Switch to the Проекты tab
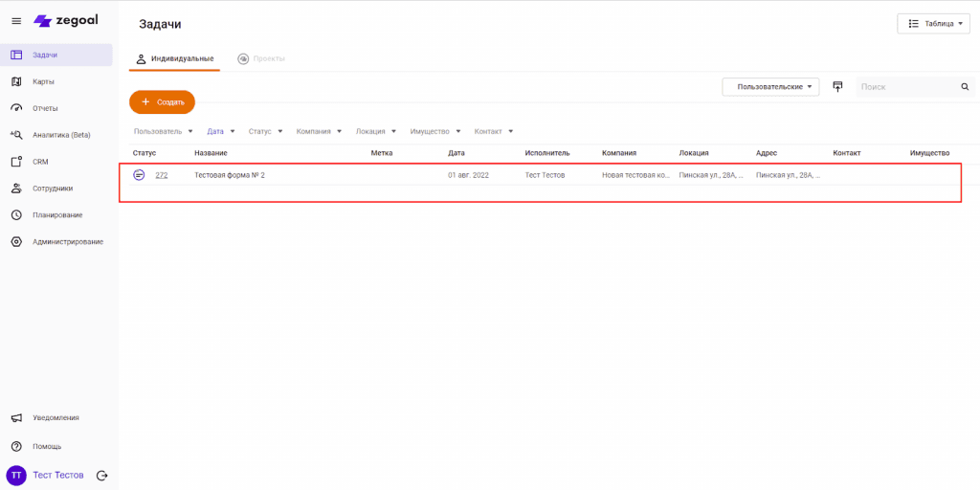Viewport: 980px width, 490px height. point(261,59)
